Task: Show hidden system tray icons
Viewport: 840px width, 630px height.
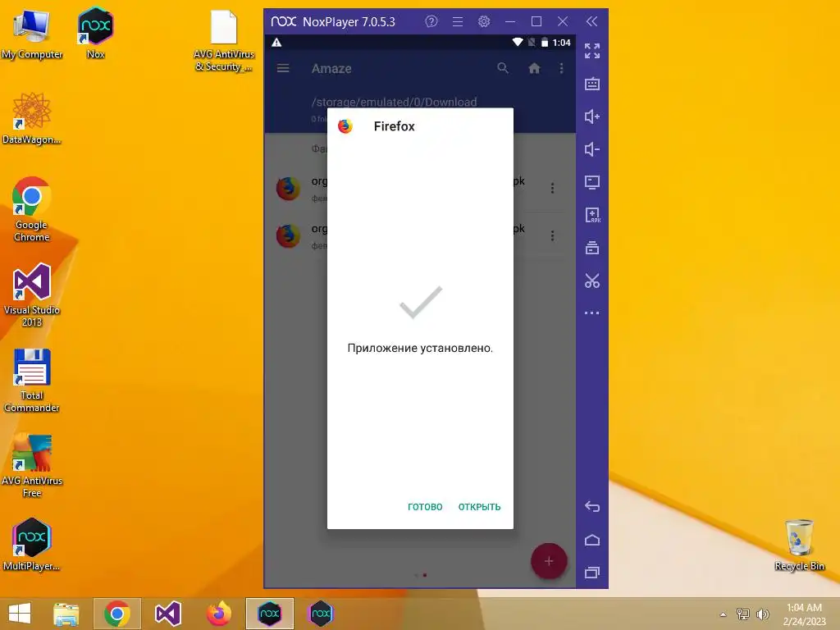Action: pyautogui.click(x=724, y=614)
